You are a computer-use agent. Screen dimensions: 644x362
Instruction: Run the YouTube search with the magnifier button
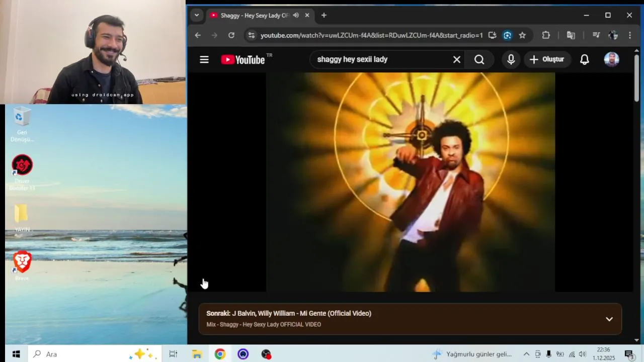pos(479,59)
